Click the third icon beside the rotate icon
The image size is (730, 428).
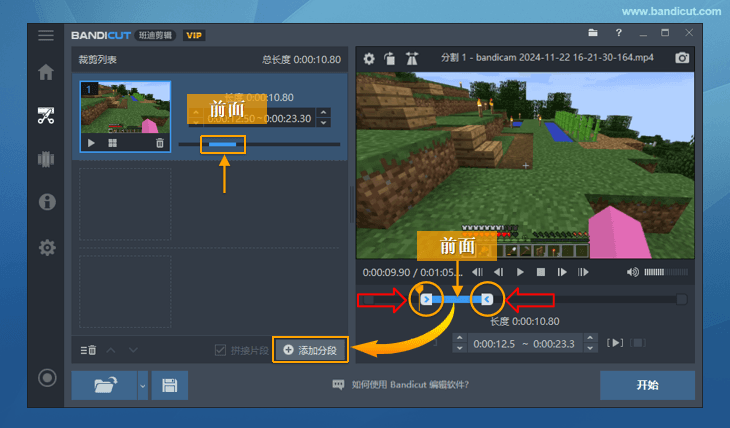pyautogui.click(x=412, y=59)
